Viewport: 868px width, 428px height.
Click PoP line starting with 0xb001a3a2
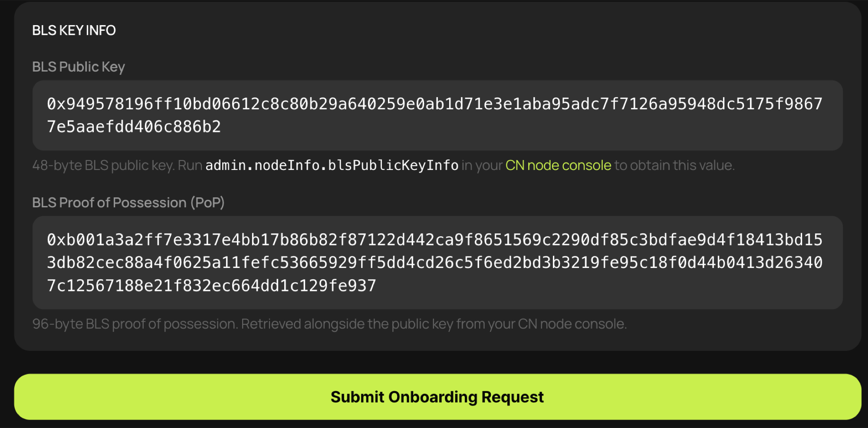[x=434, y=240]
